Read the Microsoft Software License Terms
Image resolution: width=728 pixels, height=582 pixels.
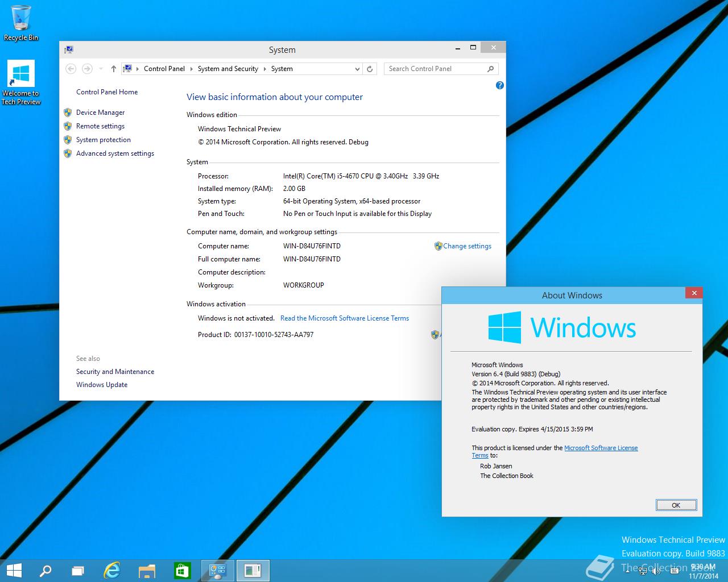point(345,318)
